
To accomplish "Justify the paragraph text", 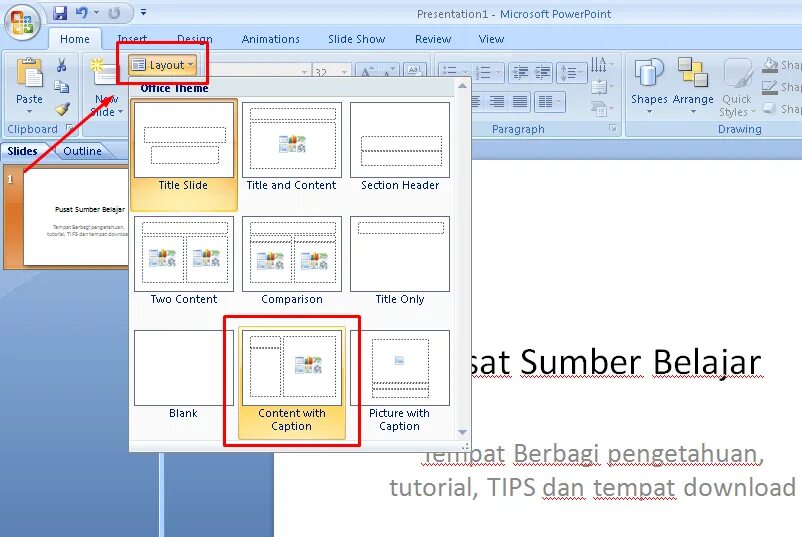I will 520,101.
